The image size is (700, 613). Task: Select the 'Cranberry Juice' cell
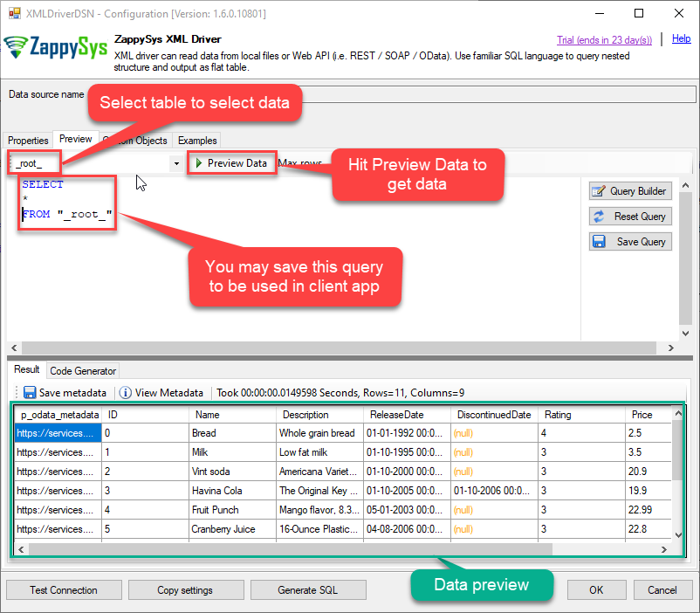tap(232, 529)
